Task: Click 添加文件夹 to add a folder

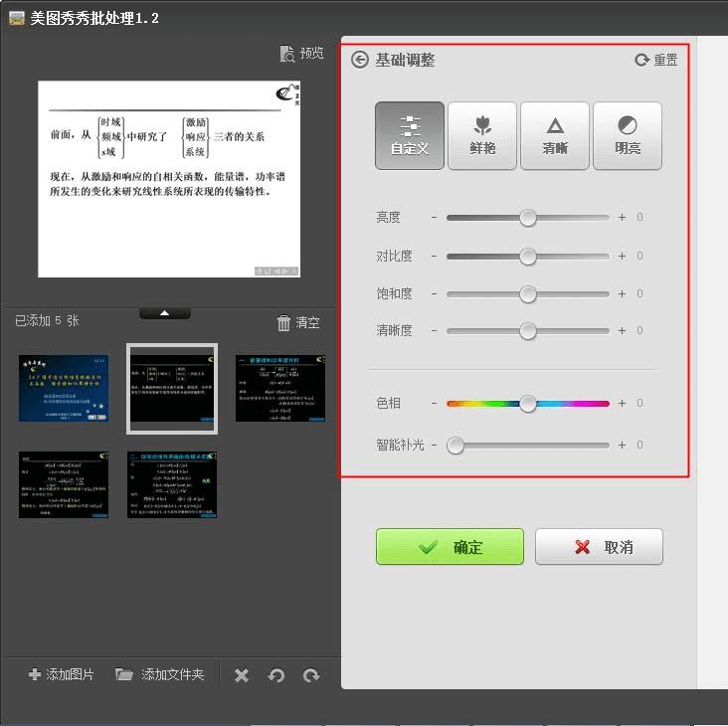Action: point(160,674)
